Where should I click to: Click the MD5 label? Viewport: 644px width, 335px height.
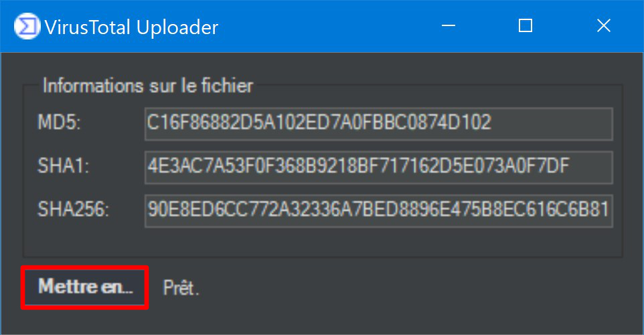tap(59, 122)
